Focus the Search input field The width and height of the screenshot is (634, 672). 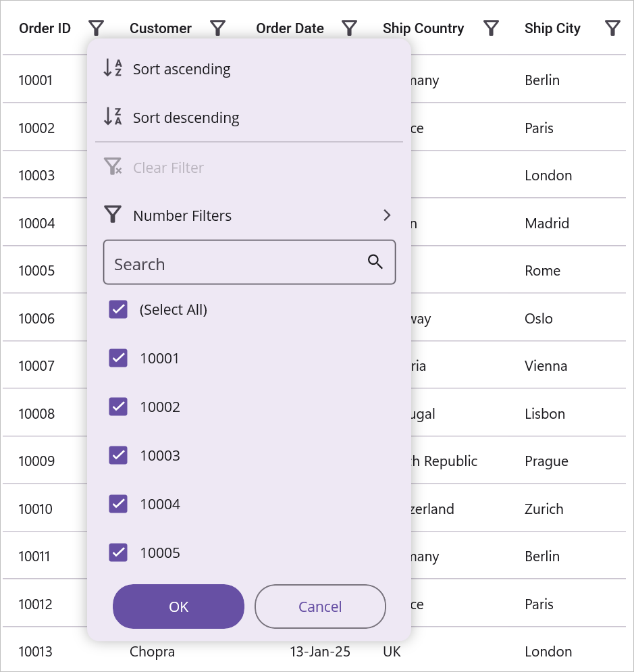pos(249,262)
